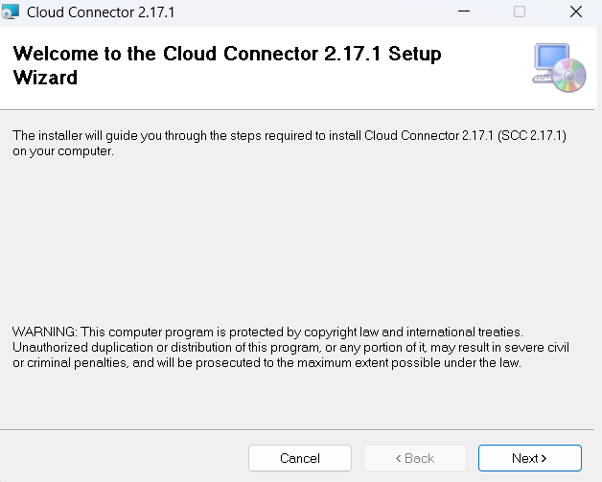The width and height of the screenshot is (602, 482).
Task: Open the window menu via title bar icon
Action: click(x=10, y=12)
